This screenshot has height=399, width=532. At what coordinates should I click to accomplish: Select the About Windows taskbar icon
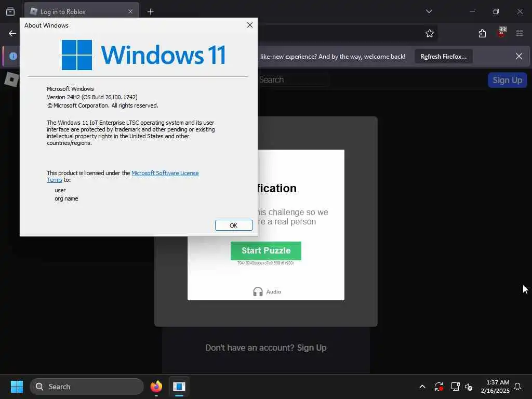point(179,387)
